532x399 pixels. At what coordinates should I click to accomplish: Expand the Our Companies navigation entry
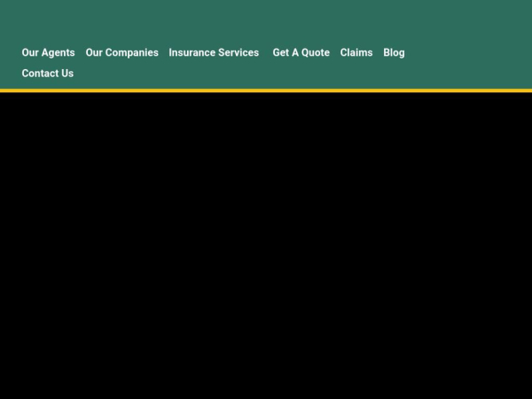click(121, 52)
